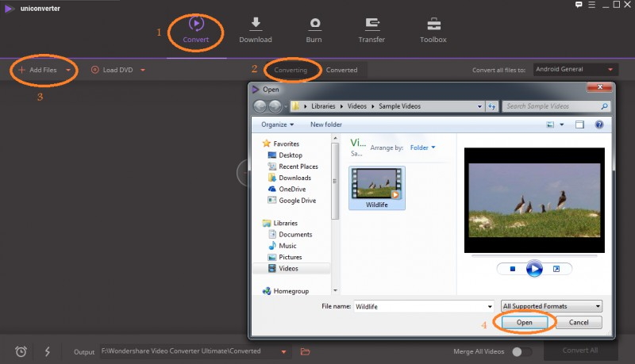Click the New folder button
This screenshot has height=364, width=635.
tap(326, 125)
